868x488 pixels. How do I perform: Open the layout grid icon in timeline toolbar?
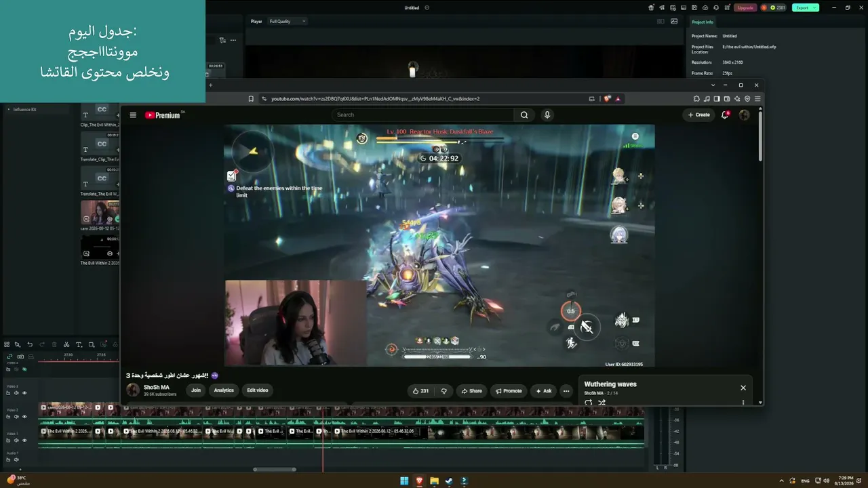pos(7,344)
